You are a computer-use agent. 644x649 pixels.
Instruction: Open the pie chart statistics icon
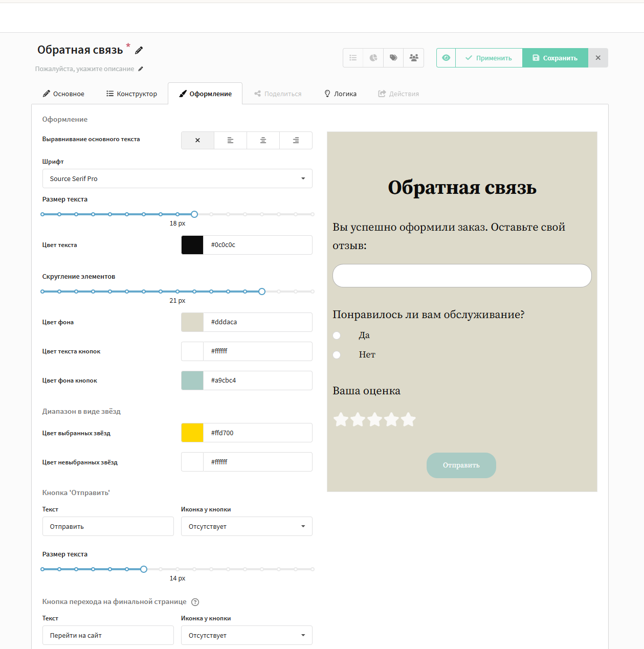point(373,58)
